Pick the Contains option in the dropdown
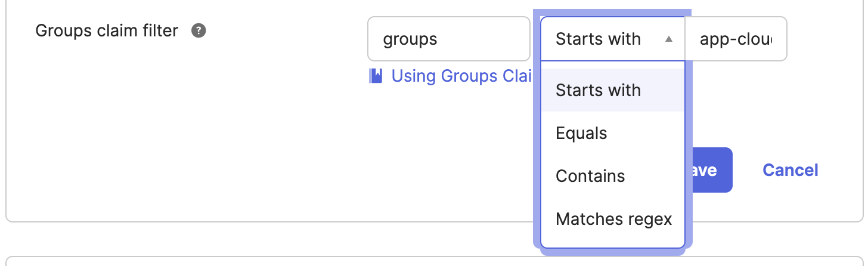Image resolution: width=868 pixels, height=266 pixels. [x=590, y=176]
